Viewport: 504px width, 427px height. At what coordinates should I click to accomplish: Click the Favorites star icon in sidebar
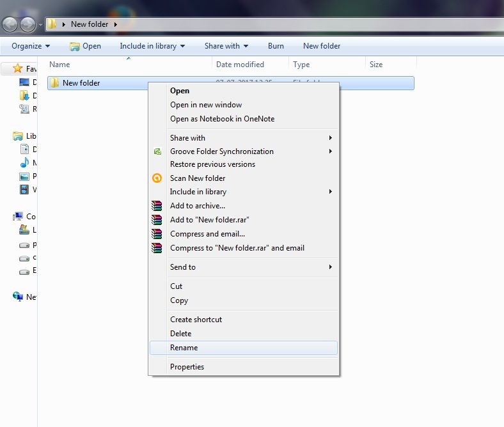point(18,68)
